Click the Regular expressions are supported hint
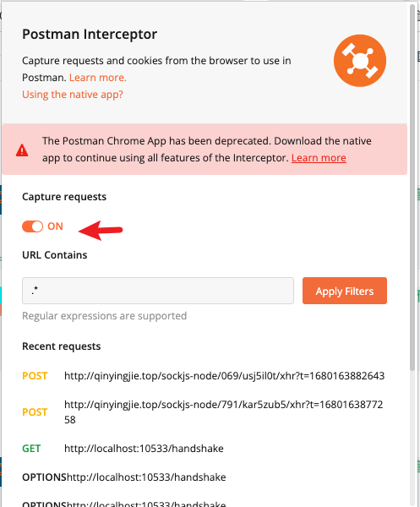This screenshot has height=507, width=420. point(105,316)
